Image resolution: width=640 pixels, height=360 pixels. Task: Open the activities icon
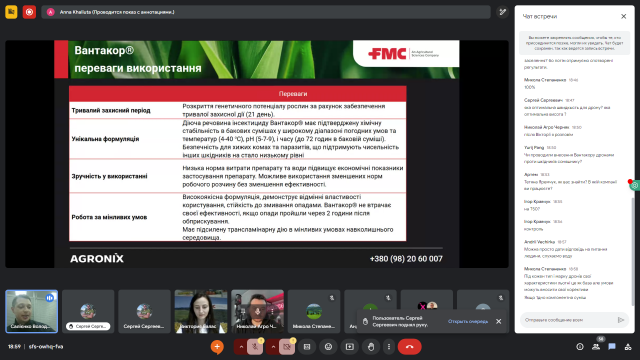628,347
